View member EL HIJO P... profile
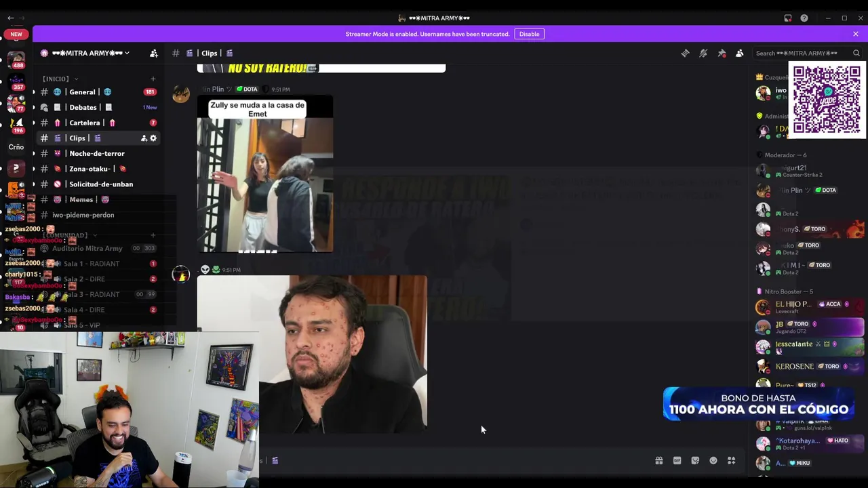 [809, 307]
